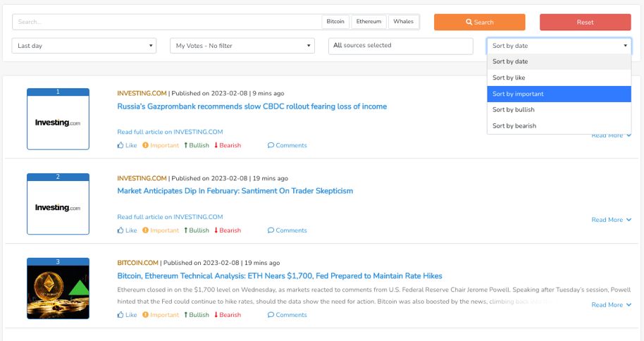Open Comments on the Santiment article

point(287,230)
